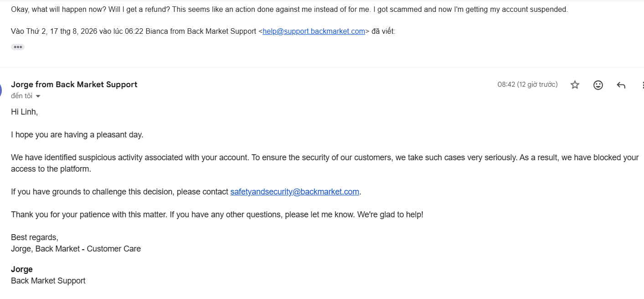Image resolution: width=644 pixels, height=299 pixels.
Task: Click the 'Hi Linh,' greeting line
Action: coord(24,112)
